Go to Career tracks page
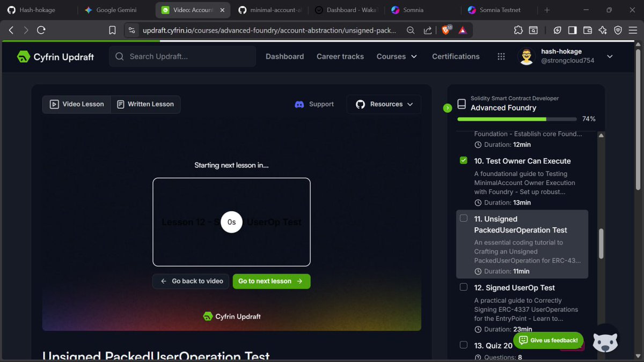The height and width of the screenshot is (362, 644). point(340,56)
